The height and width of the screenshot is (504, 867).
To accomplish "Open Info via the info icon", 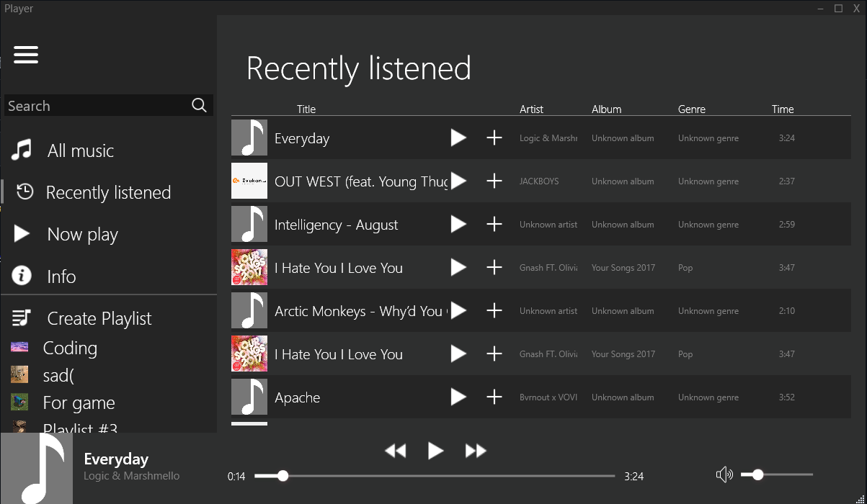I will (21, 276).
